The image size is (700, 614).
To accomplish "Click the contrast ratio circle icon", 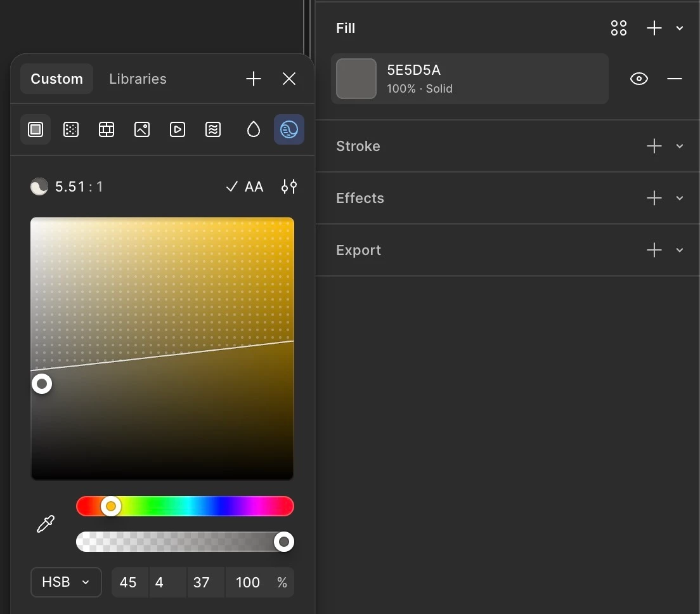I will pos(39,186).
